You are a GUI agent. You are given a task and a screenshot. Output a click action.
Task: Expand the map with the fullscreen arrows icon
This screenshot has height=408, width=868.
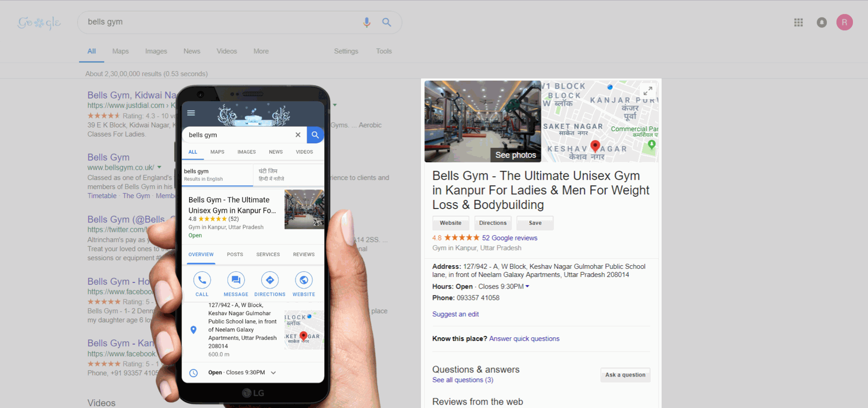pos(647,90)
